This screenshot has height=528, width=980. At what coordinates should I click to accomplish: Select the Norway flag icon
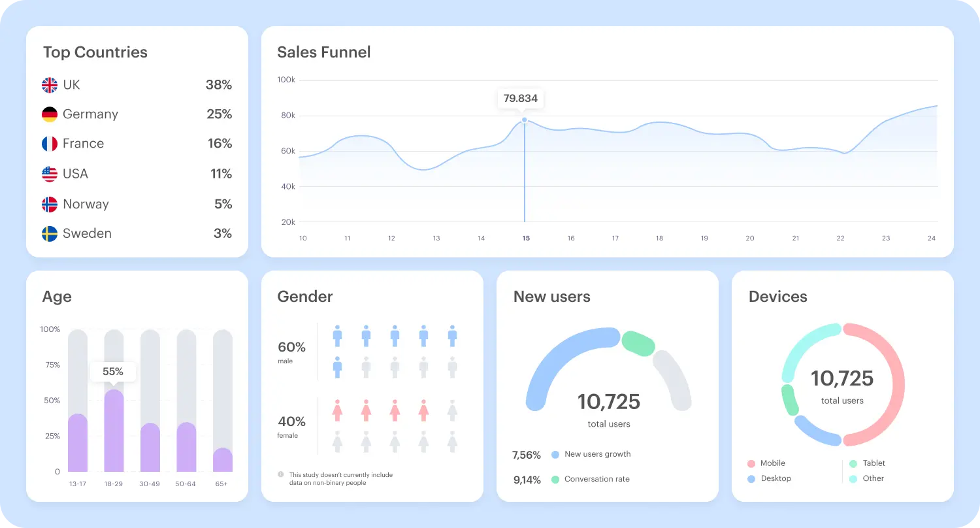48,203
